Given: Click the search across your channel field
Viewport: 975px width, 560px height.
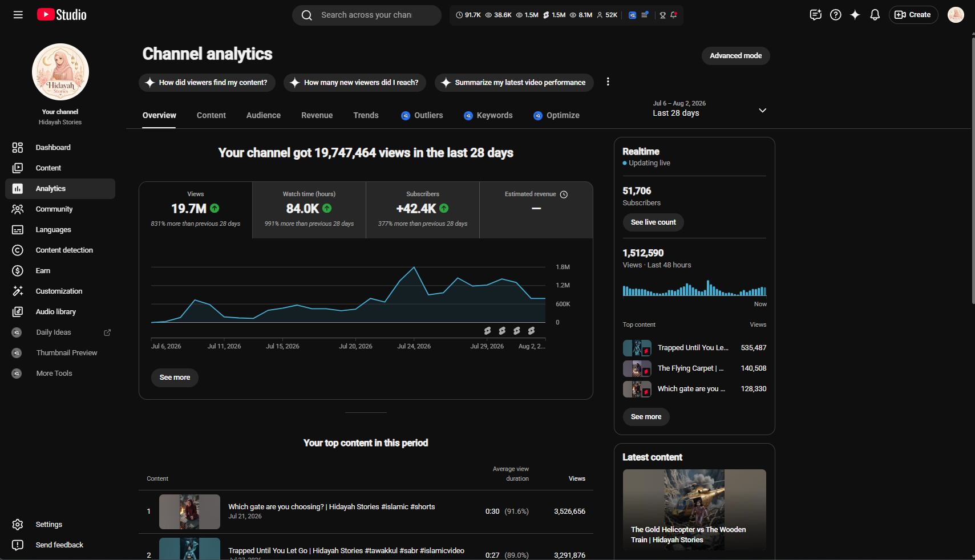Looking at the screenshot, I should (367, 15).
